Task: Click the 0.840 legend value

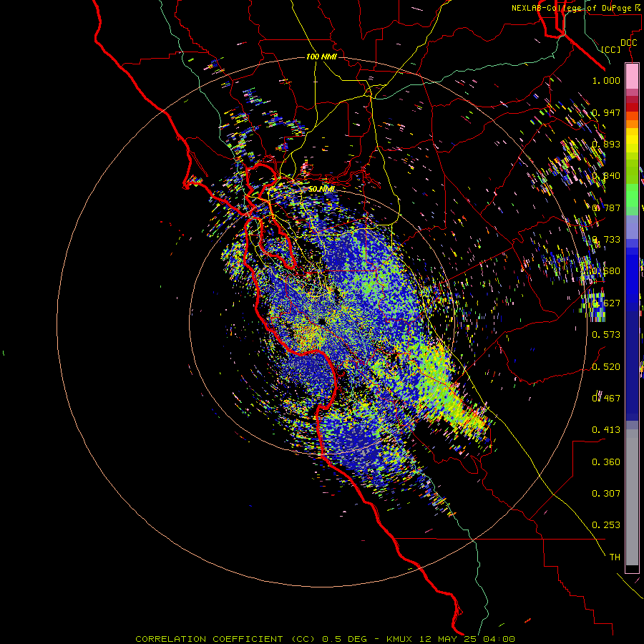Action: point(606,176)
